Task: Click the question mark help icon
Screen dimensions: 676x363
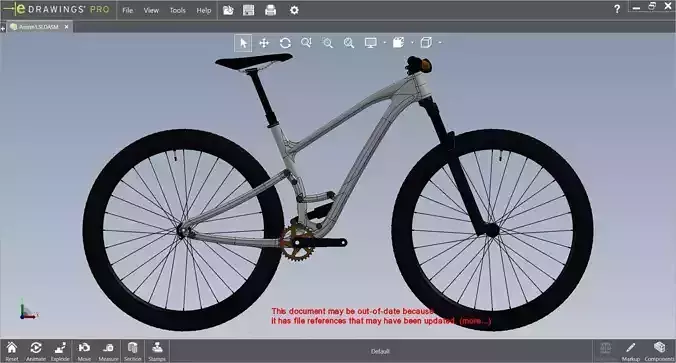Action: [617, 9]
